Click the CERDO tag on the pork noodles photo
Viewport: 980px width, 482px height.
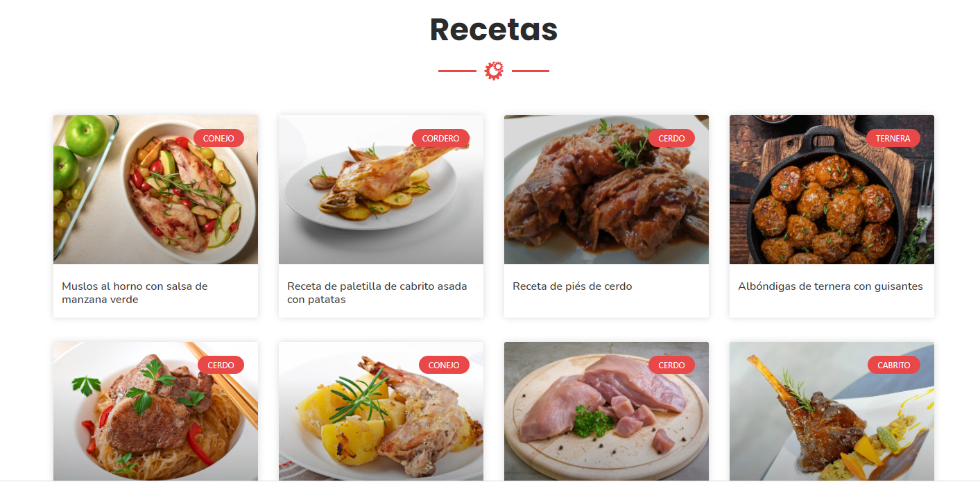(221, 365)
